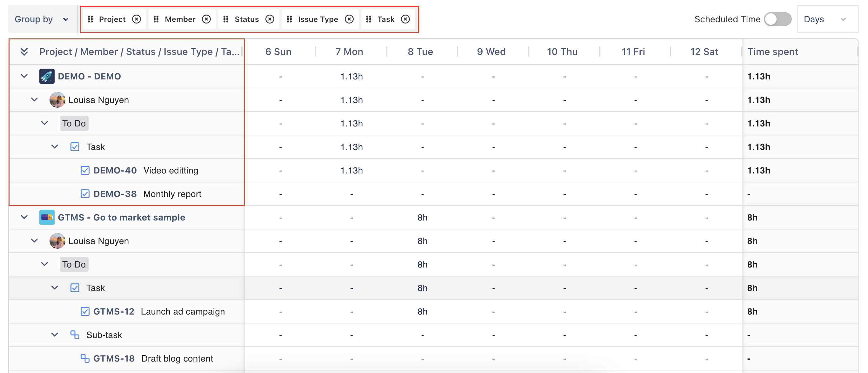
Task: Collapse the DEMO - DEMO project row
Action: tap(24, 76)
